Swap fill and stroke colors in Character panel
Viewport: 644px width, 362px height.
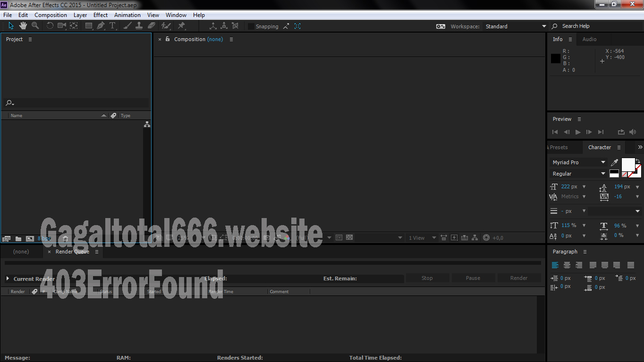click(638, 161)
